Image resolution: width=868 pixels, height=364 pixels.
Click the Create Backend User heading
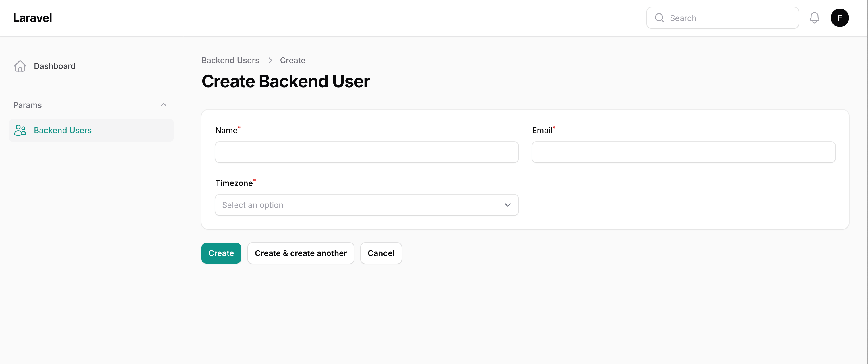point(286,81)
